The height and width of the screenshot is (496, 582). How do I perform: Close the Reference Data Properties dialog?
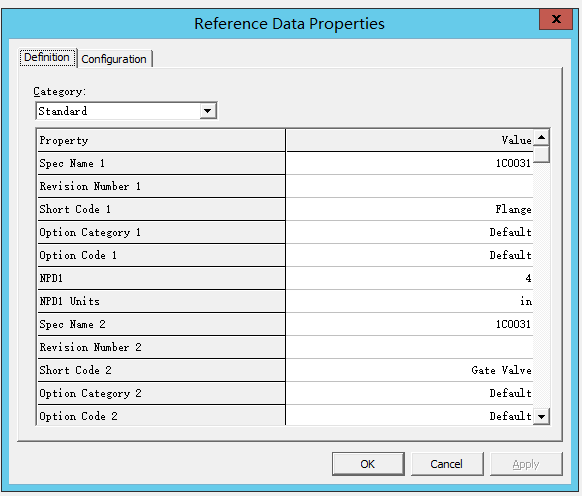pyautogui.click(x=556, y=19)
